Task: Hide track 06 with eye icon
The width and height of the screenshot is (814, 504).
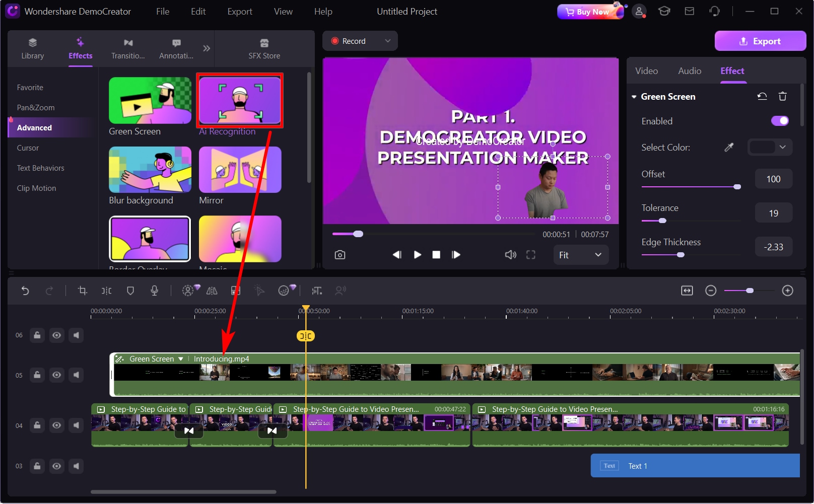Action: pyautogui.click(x=57, y=335)
